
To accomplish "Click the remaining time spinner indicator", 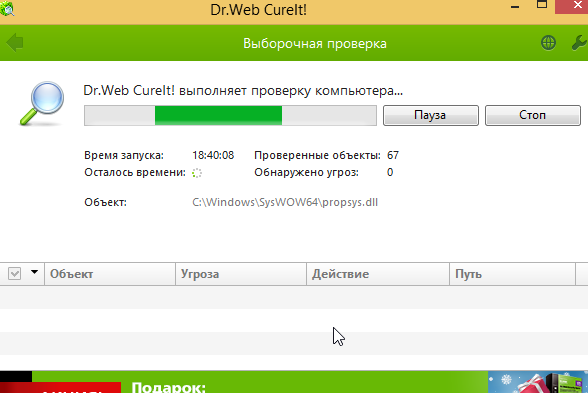I will 197,173.
